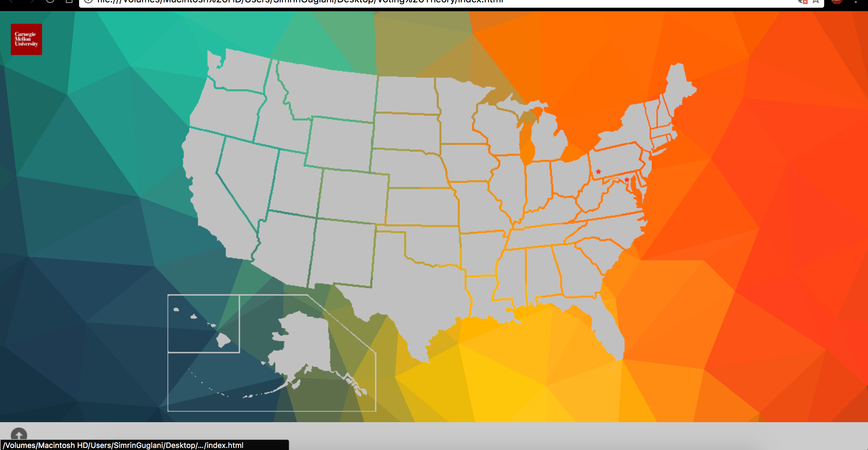Click the red browser extension icon
The height and width of the screenshot is (450, 868).
coord(836,1)
